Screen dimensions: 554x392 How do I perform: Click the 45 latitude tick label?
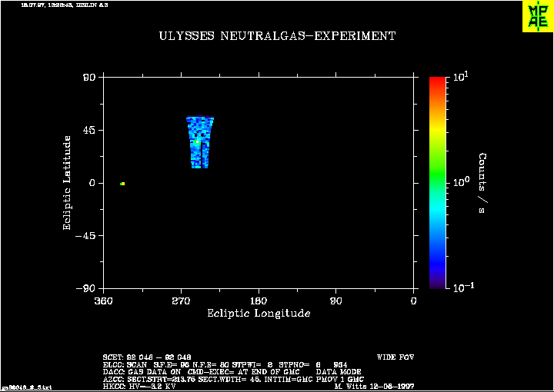point(90,130)
